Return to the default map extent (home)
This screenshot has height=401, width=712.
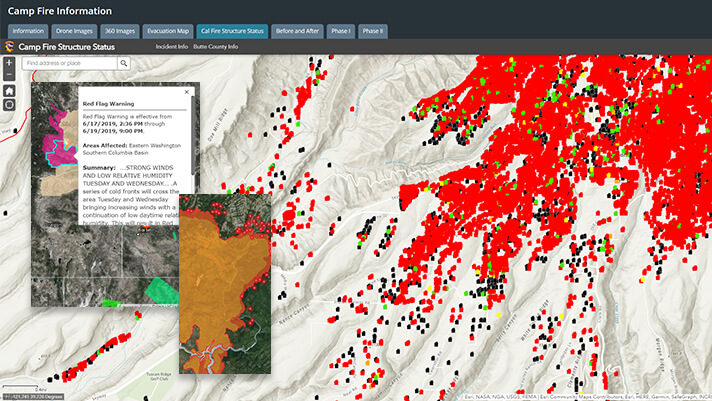(9, 91)
